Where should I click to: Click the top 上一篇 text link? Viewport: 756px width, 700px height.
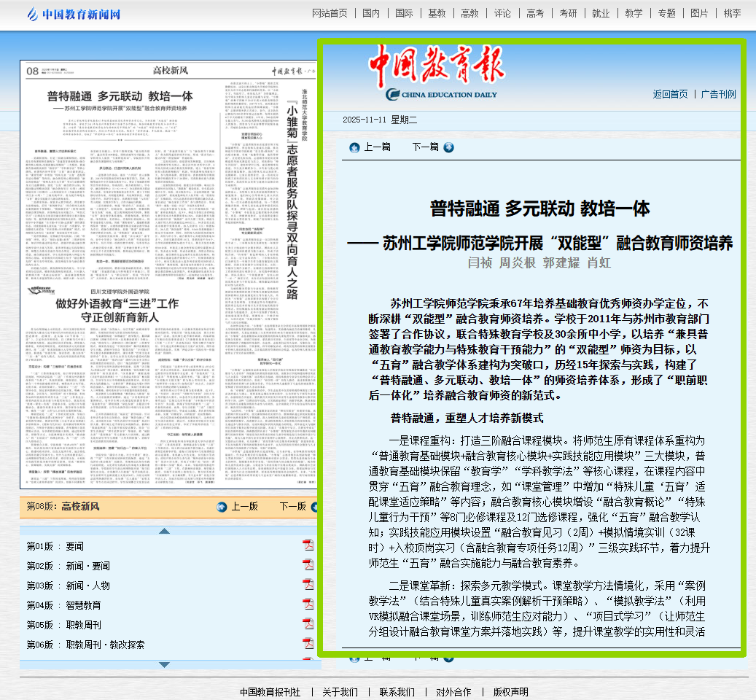tap(377, 147)
